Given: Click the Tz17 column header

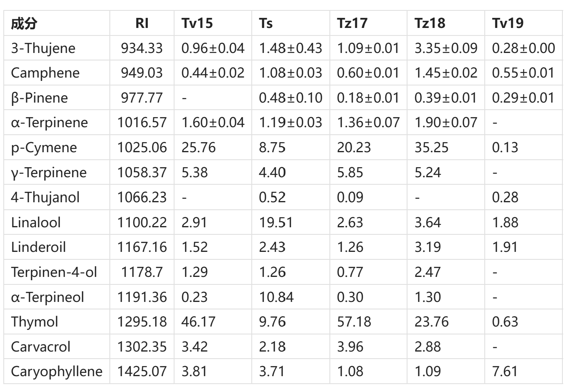Looking at the screenshot, I should (x=352, y=23).
